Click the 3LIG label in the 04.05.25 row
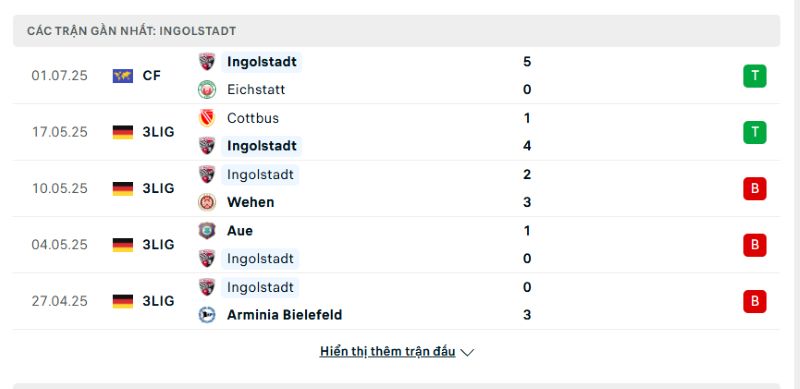800x389 pixels. point(158,245)
